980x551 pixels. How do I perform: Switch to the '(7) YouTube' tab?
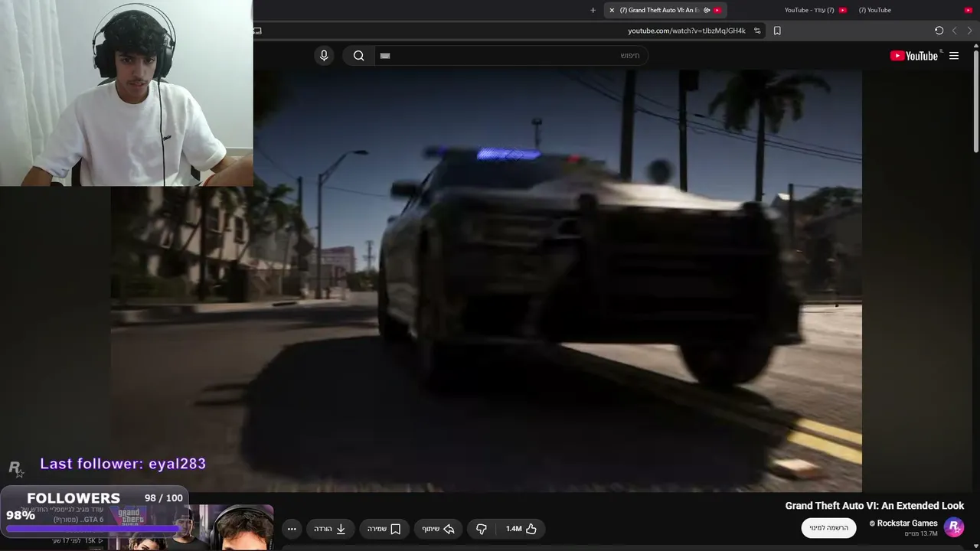coord(915,10)
